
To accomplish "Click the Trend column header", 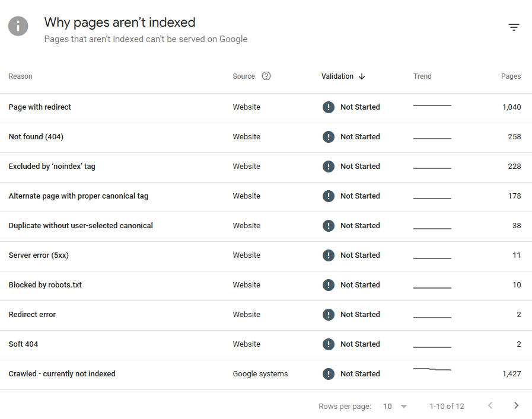I will coord(422,76).
